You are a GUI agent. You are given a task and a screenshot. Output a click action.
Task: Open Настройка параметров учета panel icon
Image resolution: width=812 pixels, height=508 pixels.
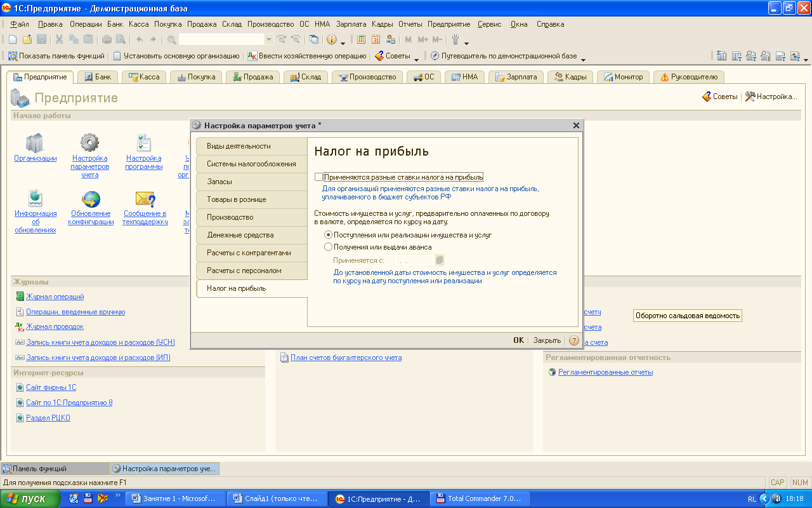tap(89, 142)
